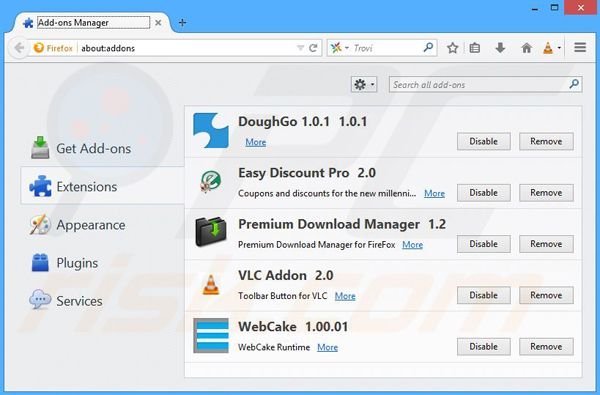Reload the about:addons page

[x=313, y=48]
